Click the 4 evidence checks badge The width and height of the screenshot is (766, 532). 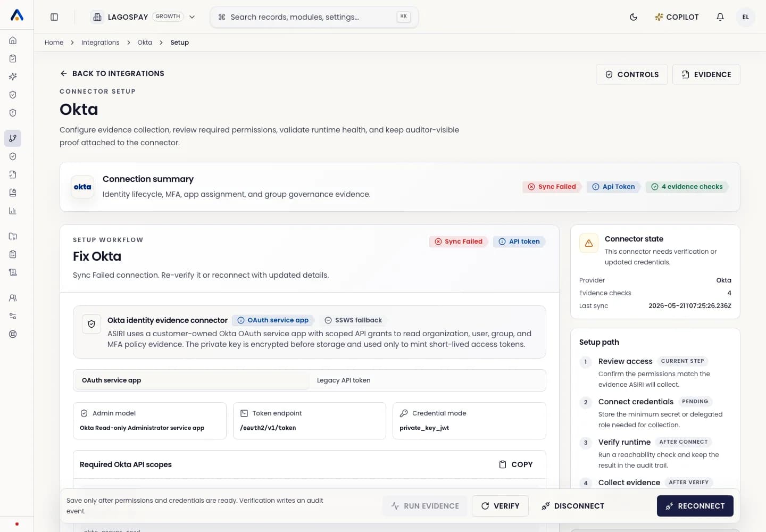coord(687,187)
